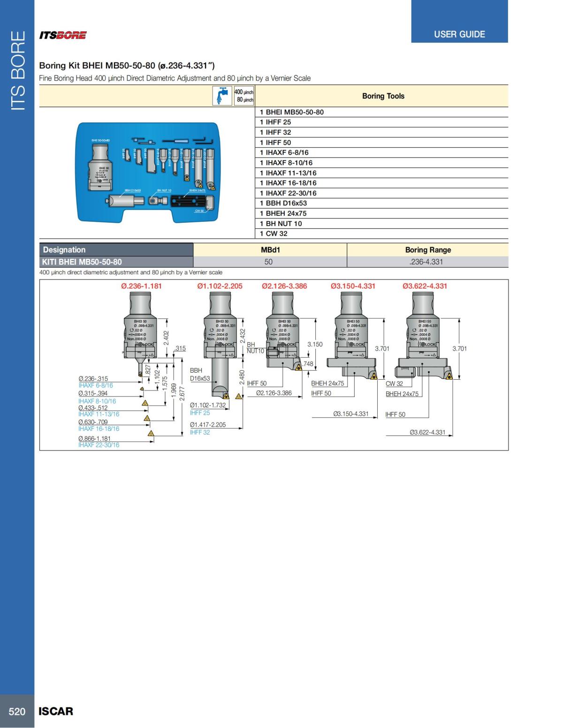Click the red Ø.236-1.181 diagram heading

click(x=141, y=286)
